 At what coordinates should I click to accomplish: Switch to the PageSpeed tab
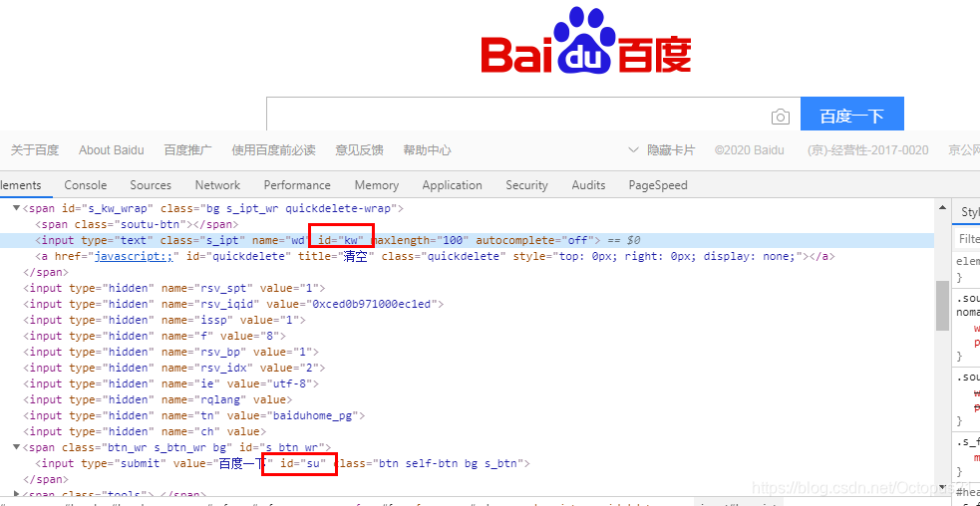(x=658, y=185)
